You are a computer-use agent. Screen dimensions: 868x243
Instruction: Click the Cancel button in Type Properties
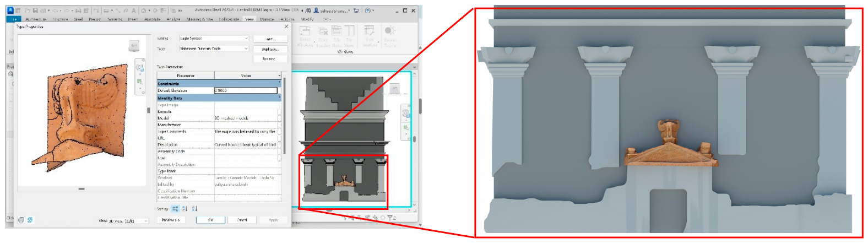click(242, 220)
